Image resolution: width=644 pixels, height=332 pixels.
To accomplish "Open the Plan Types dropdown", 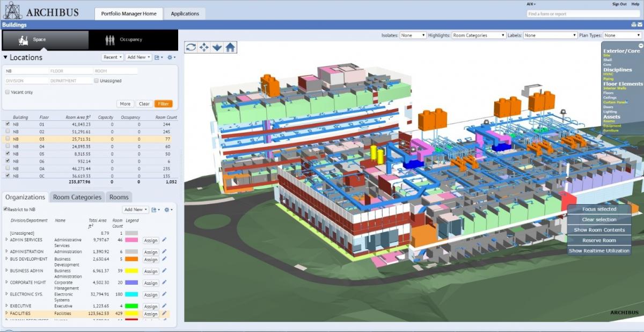I will (x=623, y=35).
